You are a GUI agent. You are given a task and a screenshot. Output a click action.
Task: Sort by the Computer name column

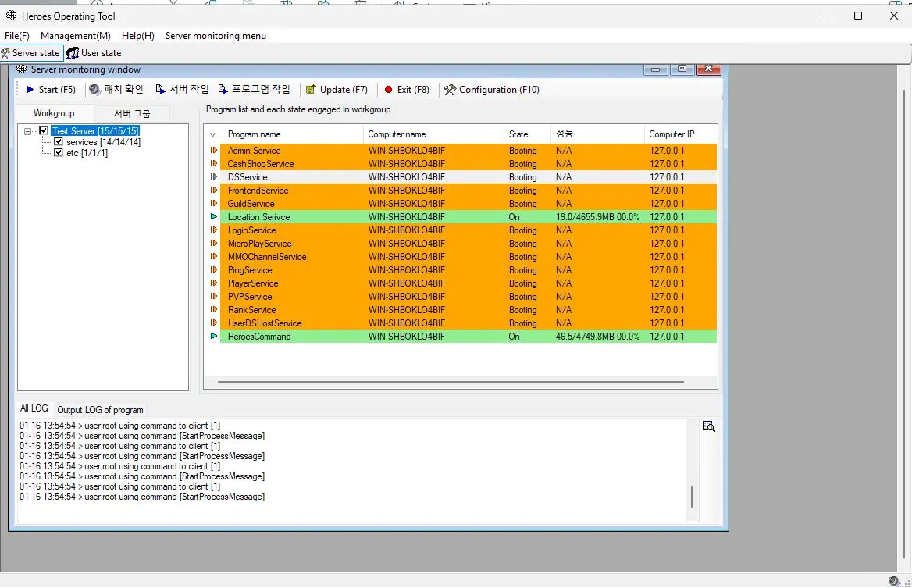tap(433, 134)
